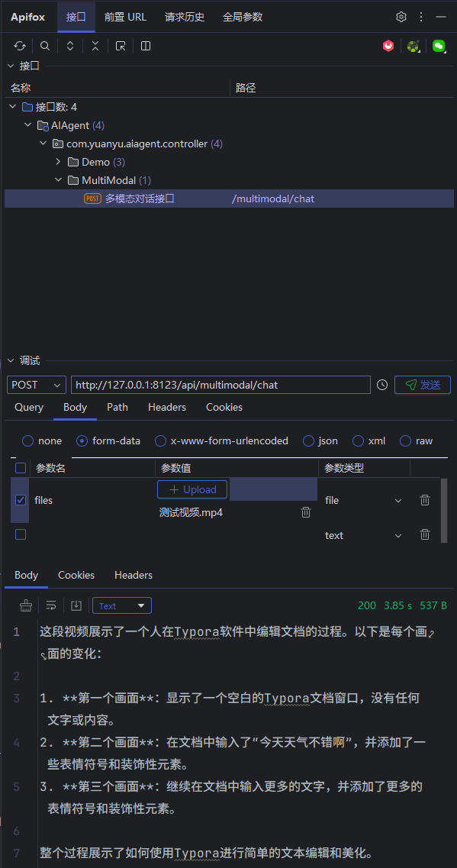Toggle the select-all header checkbox

click(x=21, y=468)
